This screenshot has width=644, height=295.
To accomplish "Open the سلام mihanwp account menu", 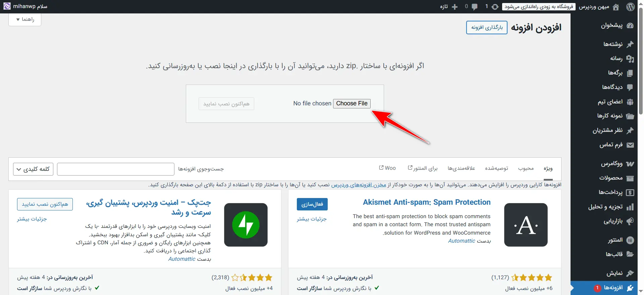I will (x=25, y=6).
